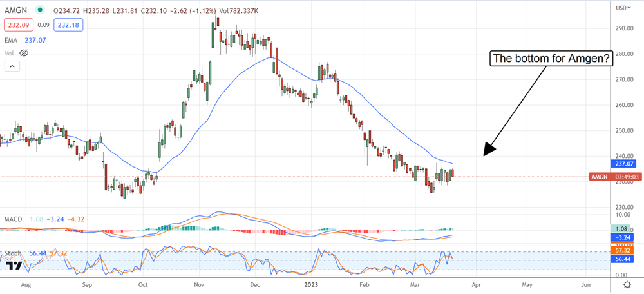Click the -3.24 MACD axis label

tap(623, 237)
